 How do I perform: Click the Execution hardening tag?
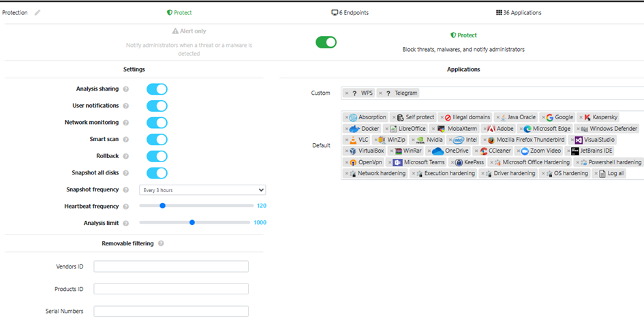pyautogui.click(x=444, y=174)
